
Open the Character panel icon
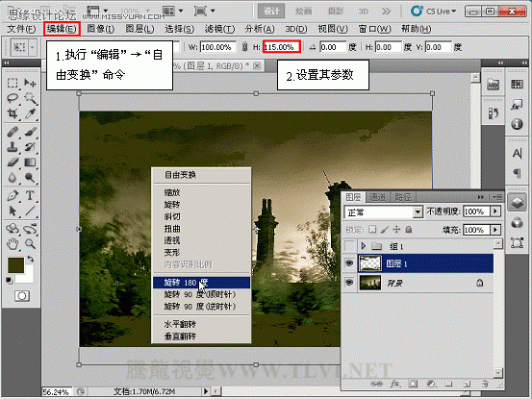pos(517,154)
